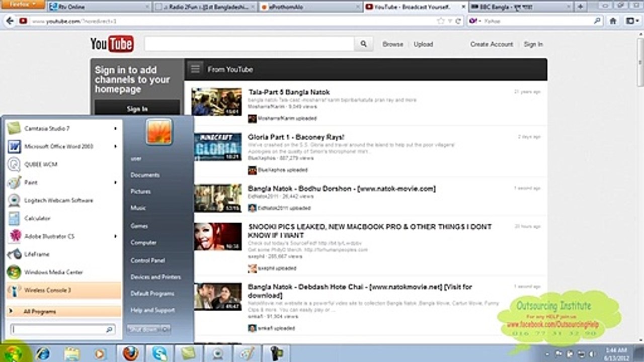Open Documents from Start menu

pos(145,175)
